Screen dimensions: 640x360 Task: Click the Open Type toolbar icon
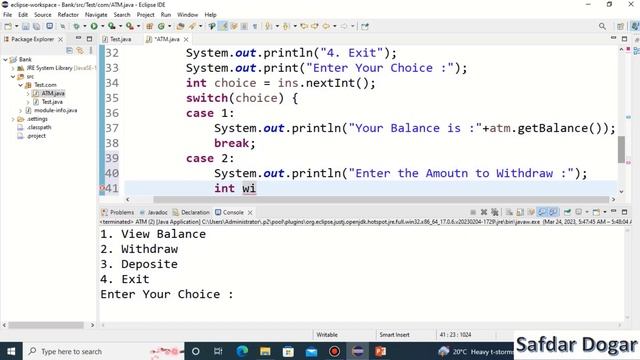click(x=180, y=26)
